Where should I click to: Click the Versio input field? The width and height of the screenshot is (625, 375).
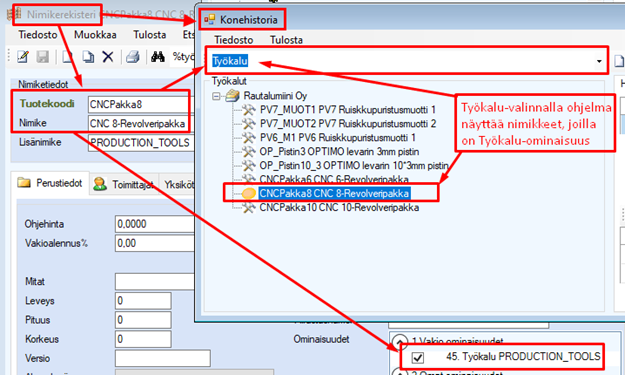point(163,358)
